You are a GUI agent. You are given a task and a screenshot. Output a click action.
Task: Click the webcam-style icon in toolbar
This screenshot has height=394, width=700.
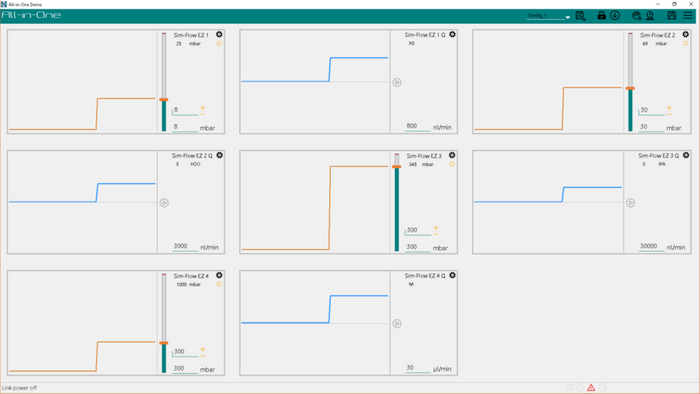(650, 16)
